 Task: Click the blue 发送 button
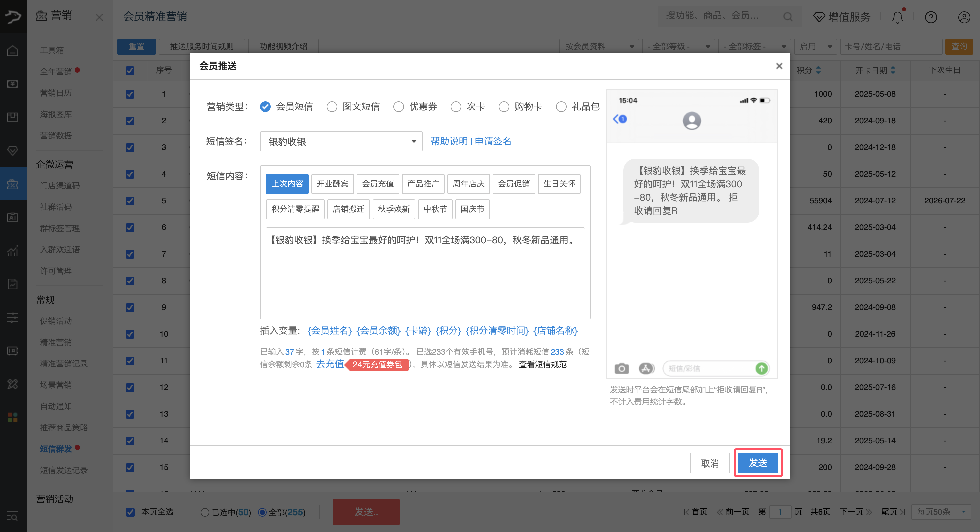tap(757, 463)
